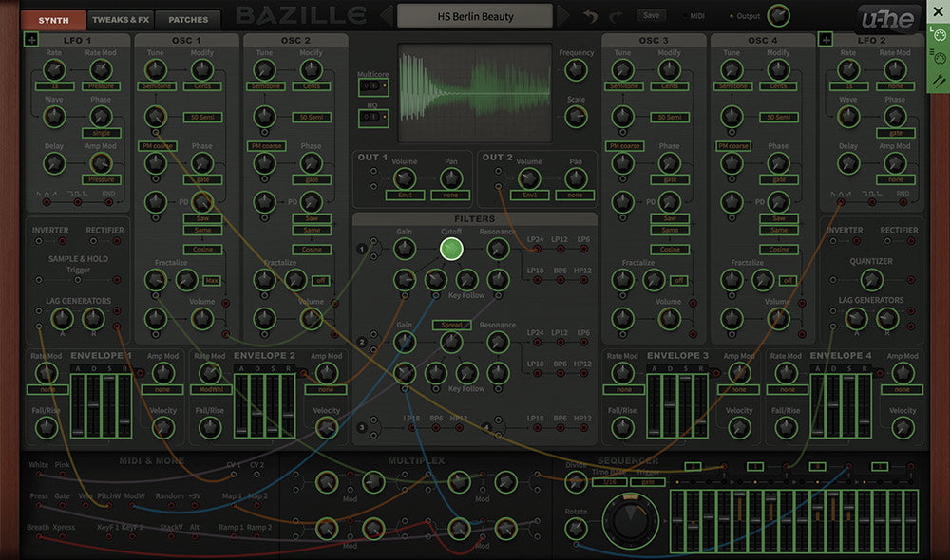Go to next preset with right arrow
Image resolution: width=950 pixels, height=560 pixels.
(x=564, y=17)
